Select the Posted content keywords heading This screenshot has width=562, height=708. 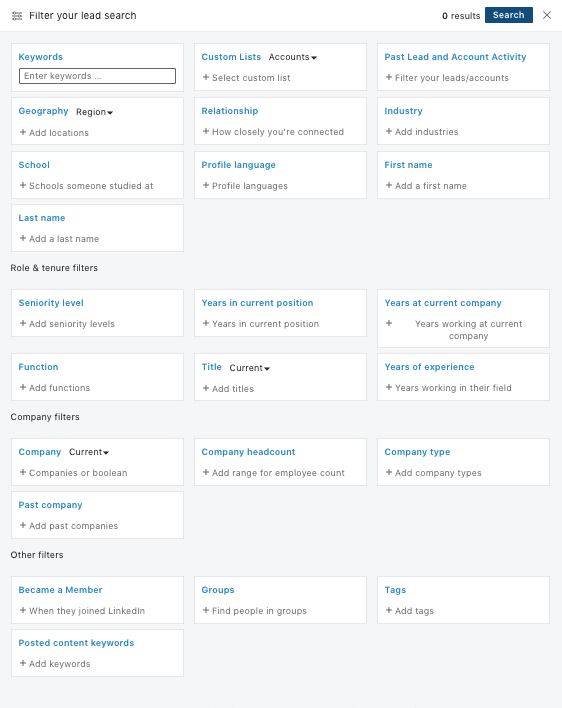[x=76, y=643]
